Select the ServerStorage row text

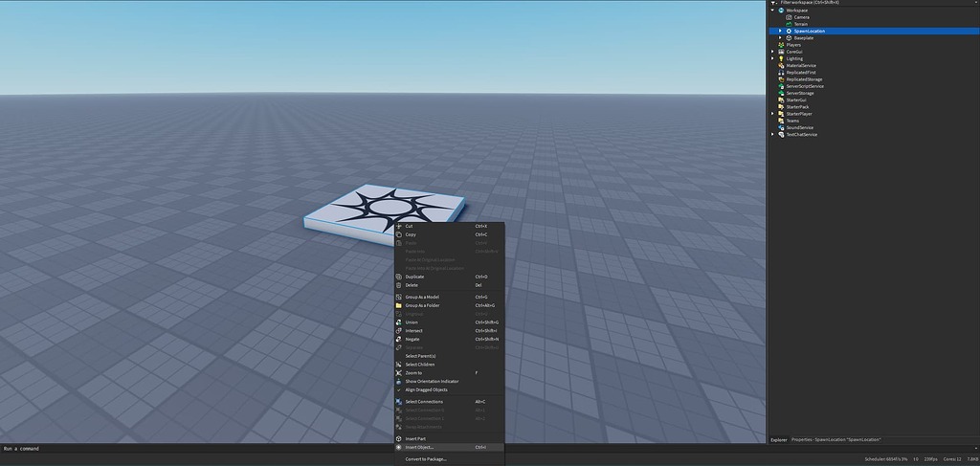pos(800,93)
